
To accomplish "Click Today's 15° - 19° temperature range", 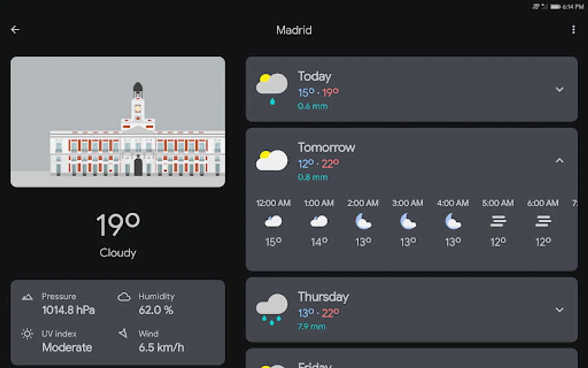I will (318, 93).
